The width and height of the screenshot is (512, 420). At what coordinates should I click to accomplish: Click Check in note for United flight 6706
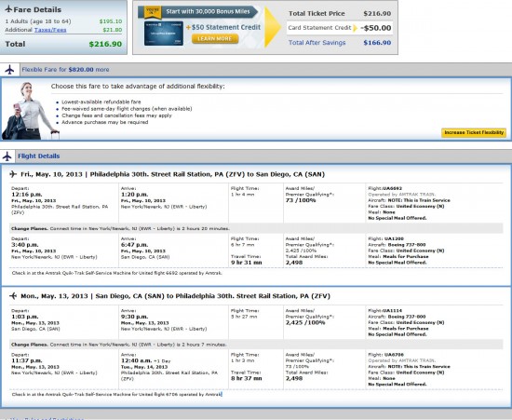(117, 395)
